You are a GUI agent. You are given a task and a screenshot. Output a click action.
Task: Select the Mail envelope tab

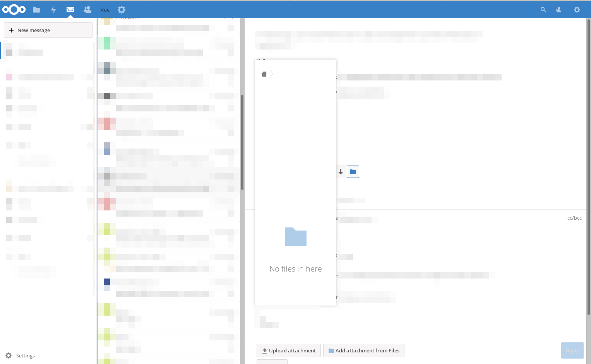(x=70, y=9)
